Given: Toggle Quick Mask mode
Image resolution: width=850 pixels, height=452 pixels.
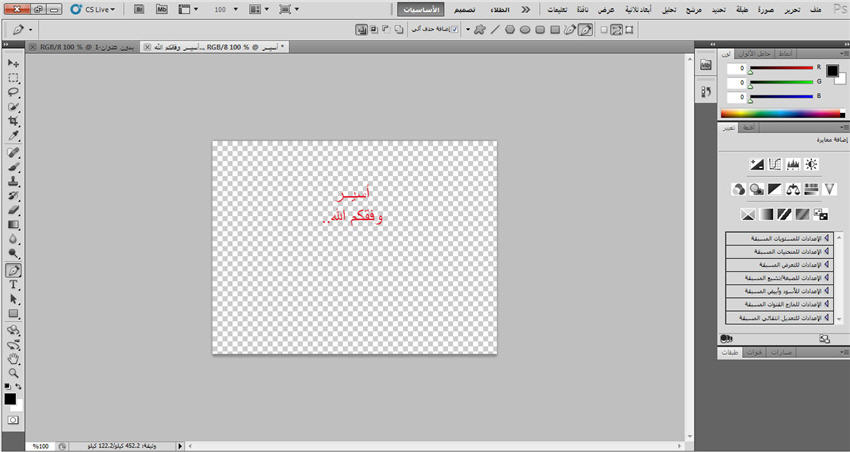Looking at the screenshot, I should [13, 420].
